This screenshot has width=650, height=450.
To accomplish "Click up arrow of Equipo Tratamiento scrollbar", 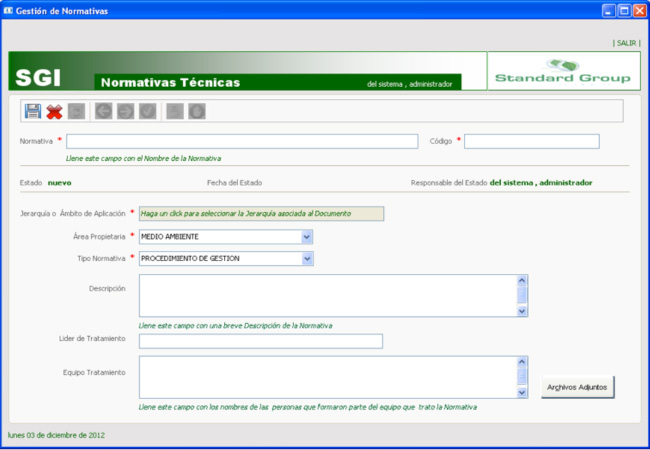I will tap(522, 362).
